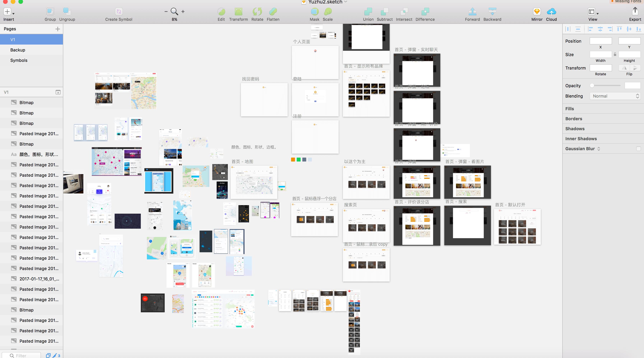Click the horizontal flip button

(624, 68)
